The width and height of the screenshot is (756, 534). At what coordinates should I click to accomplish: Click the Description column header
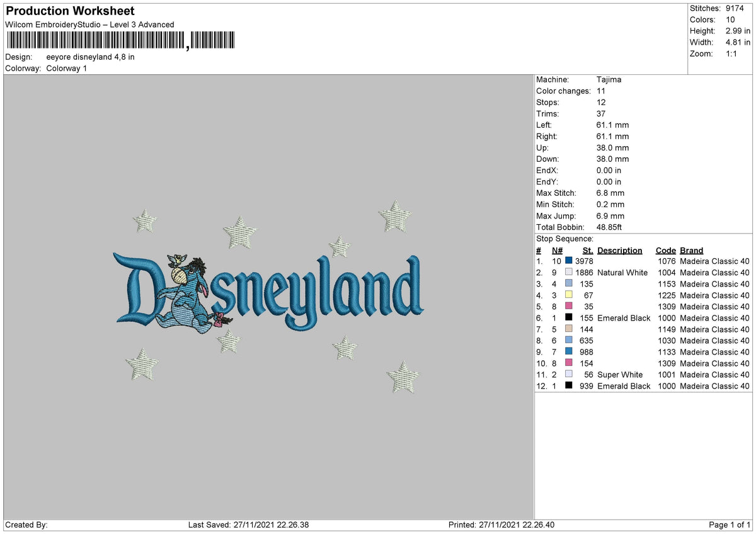(x=619, y=250)
